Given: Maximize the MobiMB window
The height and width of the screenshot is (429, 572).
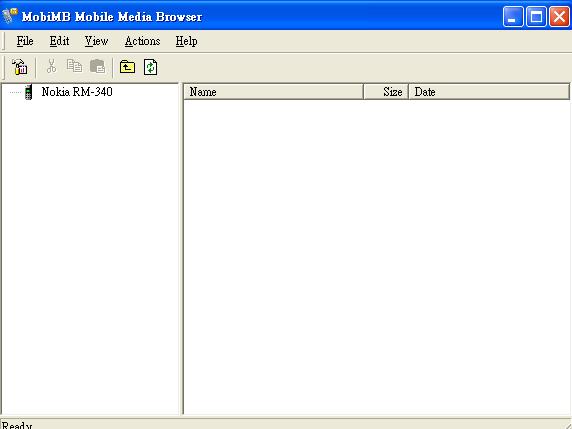Looking at the screenshot, I should (x=536, y=17).
